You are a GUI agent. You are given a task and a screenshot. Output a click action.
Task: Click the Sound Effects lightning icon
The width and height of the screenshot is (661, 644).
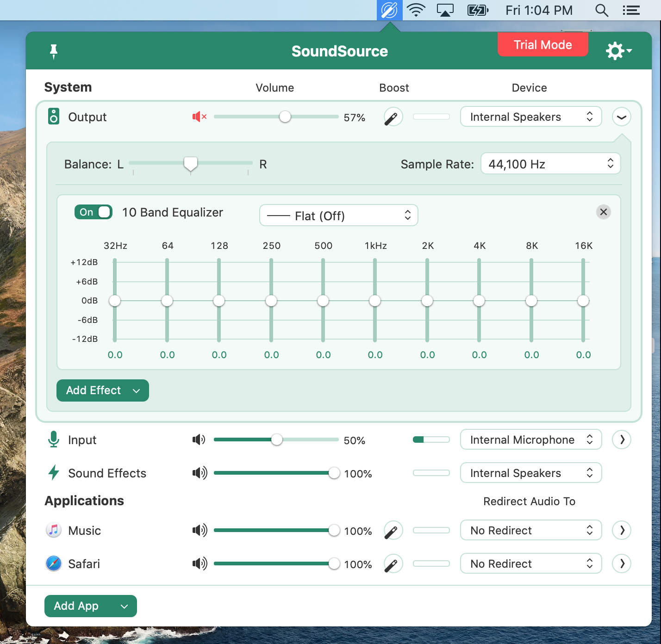(x=54, y=473)
